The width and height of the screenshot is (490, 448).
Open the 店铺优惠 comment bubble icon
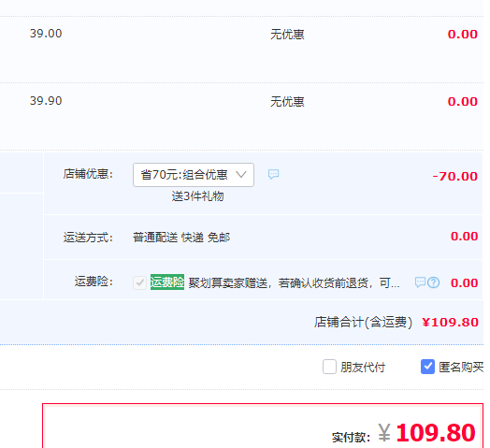coord(273,174)
